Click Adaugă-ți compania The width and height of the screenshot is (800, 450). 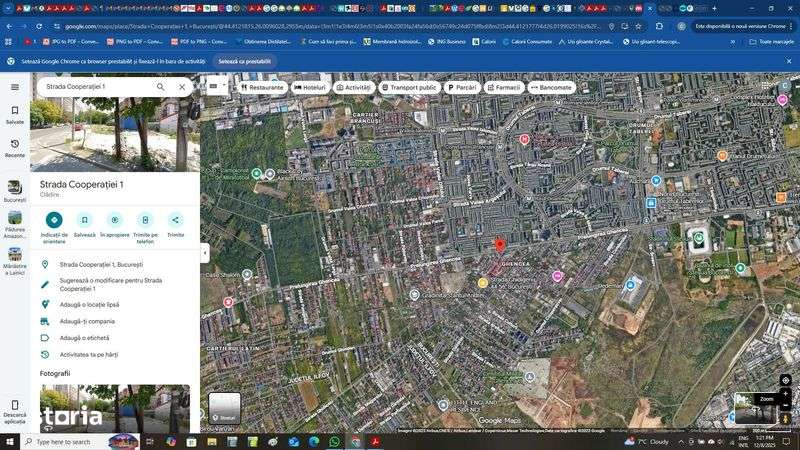click(87, 321)
